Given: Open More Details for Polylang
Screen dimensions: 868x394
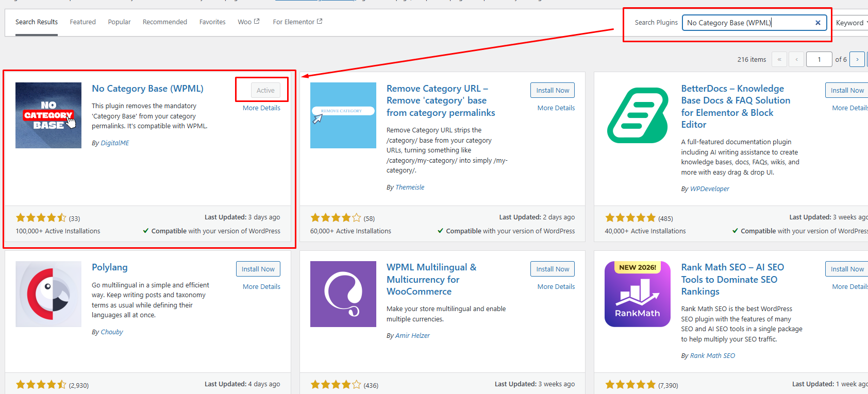Looking at the screenshot, I should click(261, 287).
